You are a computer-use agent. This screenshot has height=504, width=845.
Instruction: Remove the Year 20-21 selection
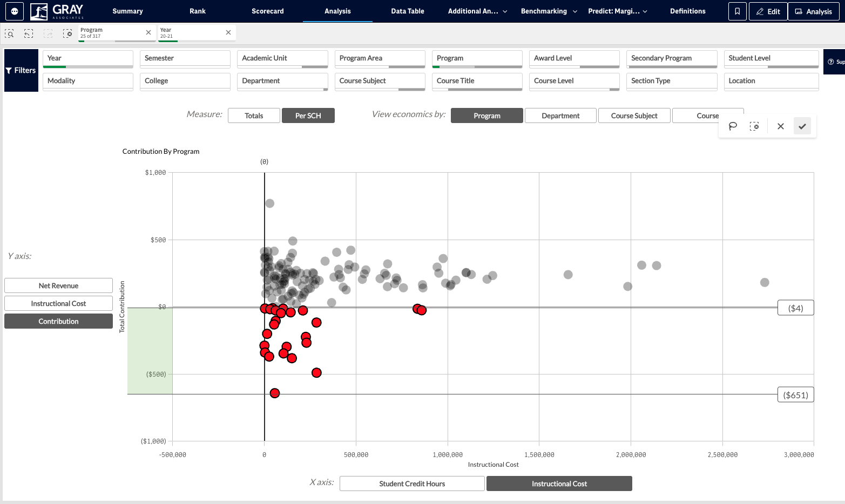[x=228, y=32]
